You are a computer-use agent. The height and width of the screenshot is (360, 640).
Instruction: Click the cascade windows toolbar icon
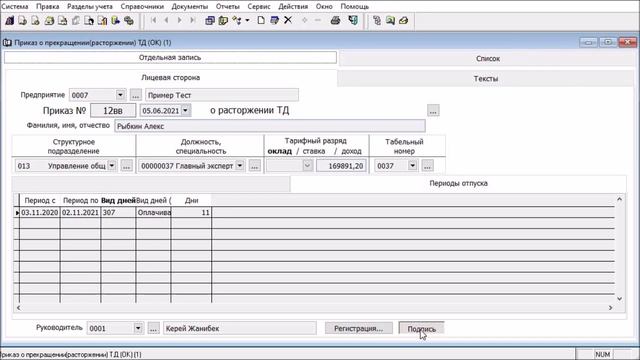click(210, 20)
